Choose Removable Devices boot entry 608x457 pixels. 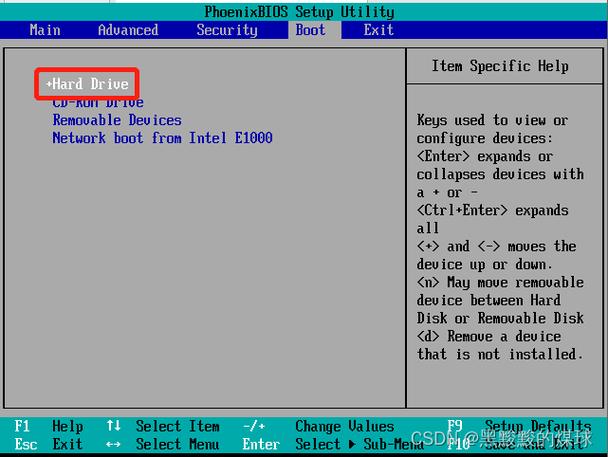coord(117,120)
